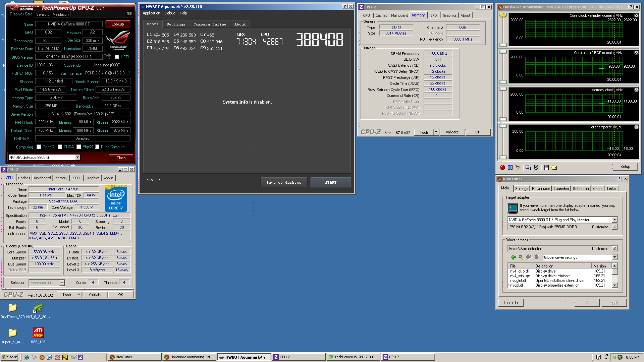Click the GPU-Z screenshot camera icon

pos(129,14)
